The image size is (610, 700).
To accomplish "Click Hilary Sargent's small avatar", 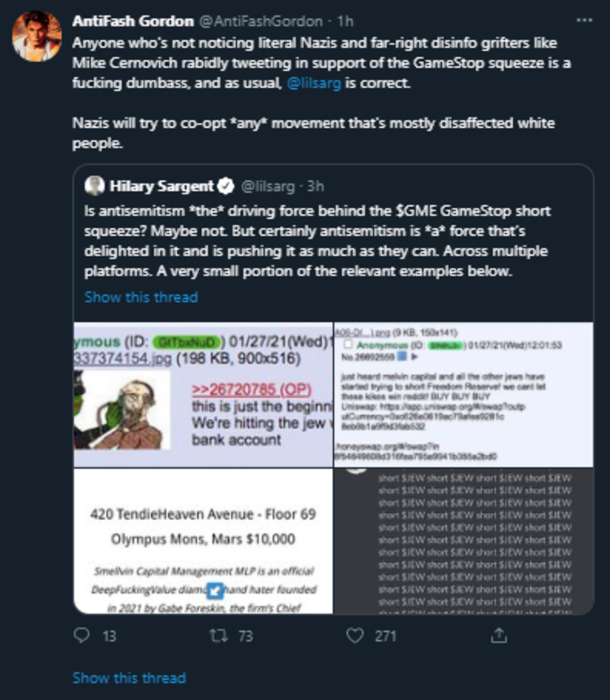I will pos(94,186).
